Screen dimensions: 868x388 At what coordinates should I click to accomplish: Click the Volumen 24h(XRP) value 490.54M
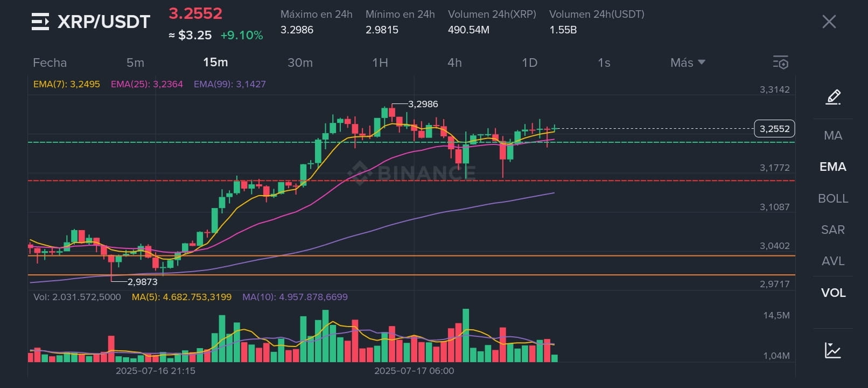[x=468, y=30]
